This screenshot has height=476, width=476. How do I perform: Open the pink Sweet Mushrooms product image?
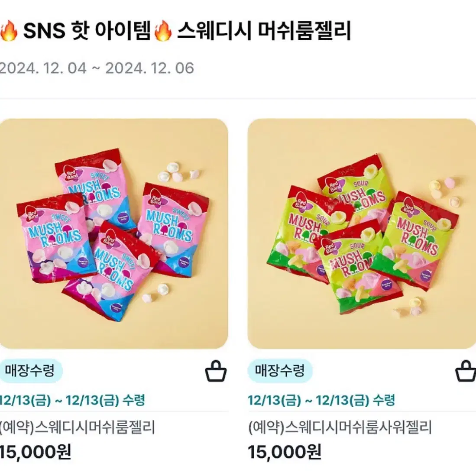(x=114, y=233)
